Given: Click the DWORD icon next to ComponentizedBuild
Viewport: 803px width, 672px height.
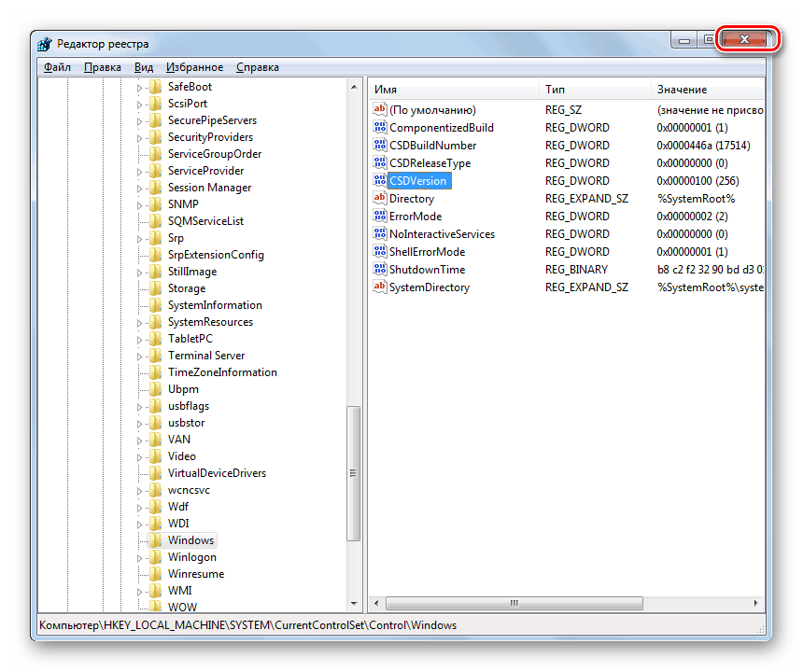Looking at the screenshot, I should (379, 128).
